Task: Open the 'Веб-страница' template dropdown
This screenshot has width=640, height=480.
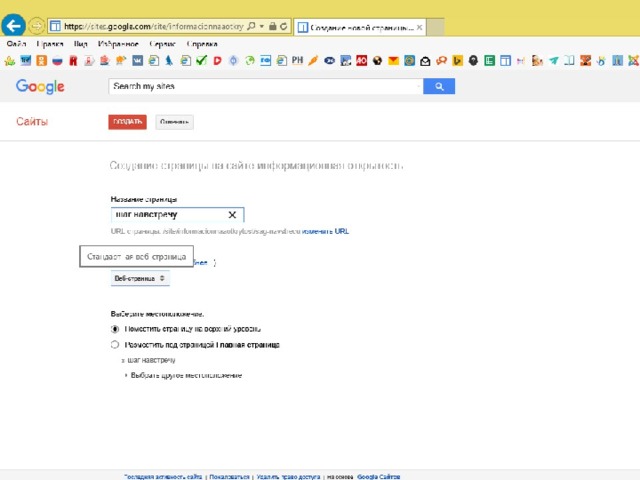Action: (x=140, y=278)
